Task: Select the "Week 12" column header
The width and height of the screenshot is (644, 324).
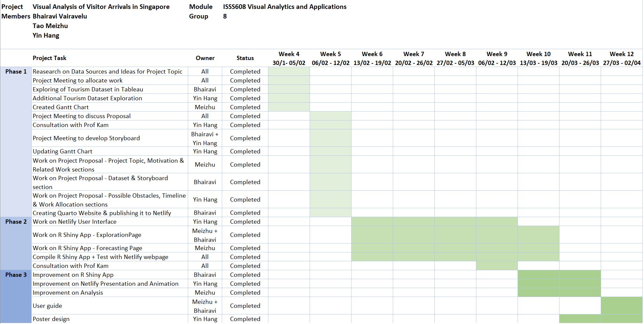Action: (621, 54)
